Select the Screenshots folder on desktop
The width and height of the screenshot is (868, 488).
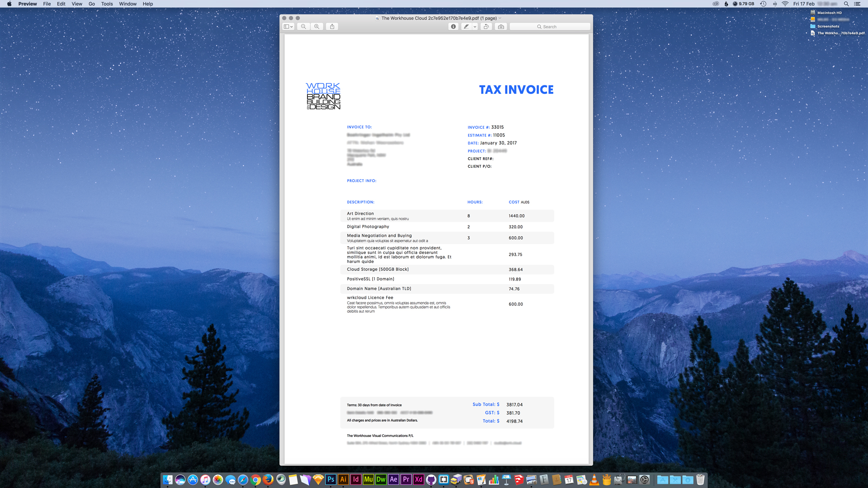828,26
